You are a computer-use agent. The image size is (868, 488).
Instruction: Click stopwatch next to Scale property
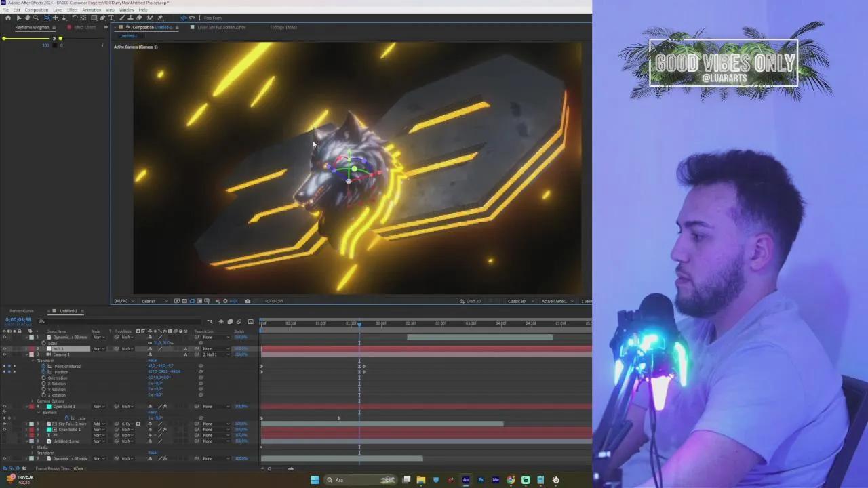44,343
